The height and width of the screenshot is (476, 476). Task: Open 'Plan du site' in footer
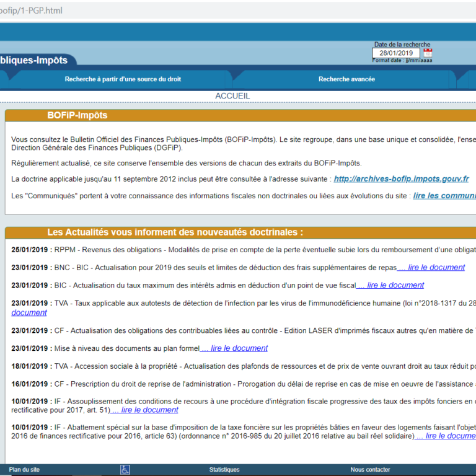click(24, 470)
